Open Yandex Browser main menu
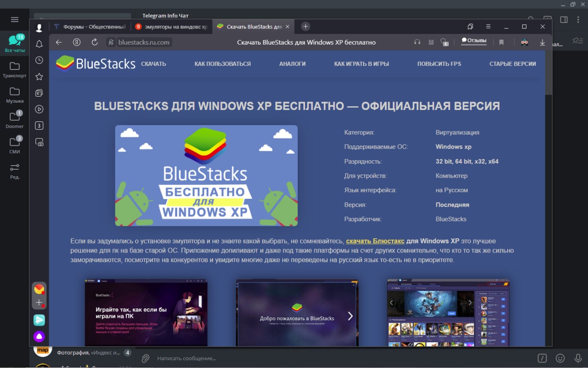588x368 pixels. pos(488,27)
